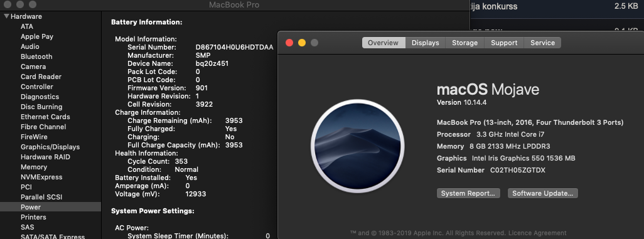
Task: Switch to the Support tab
Action: coord(505,43)
